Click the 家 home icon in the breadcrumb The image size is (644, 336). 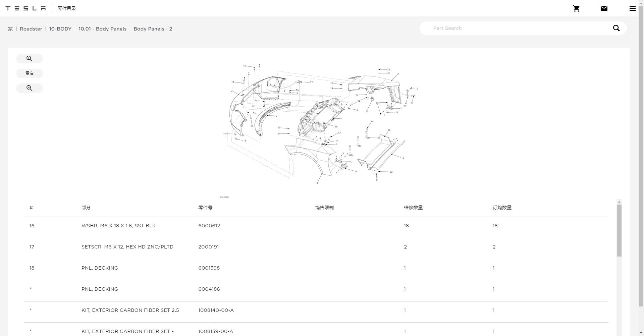click(x=10, y=29)
